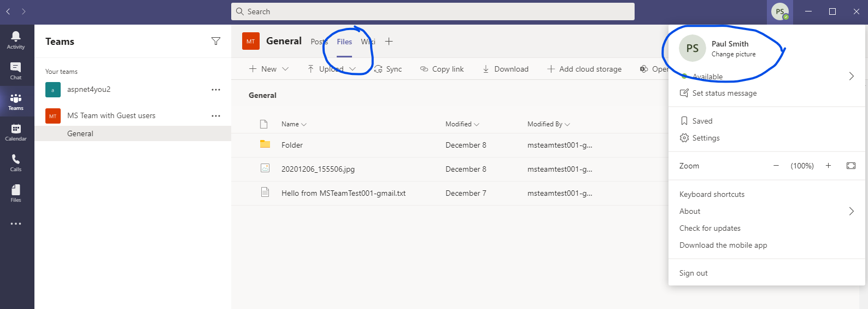Click the MT avatar in the teams list

(x=53, y=116)
